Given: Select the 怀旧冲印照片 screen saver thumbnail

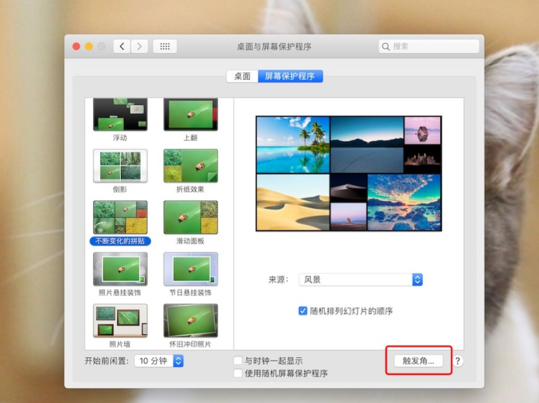Looking at the screenshot, I should tap(191, 320).
